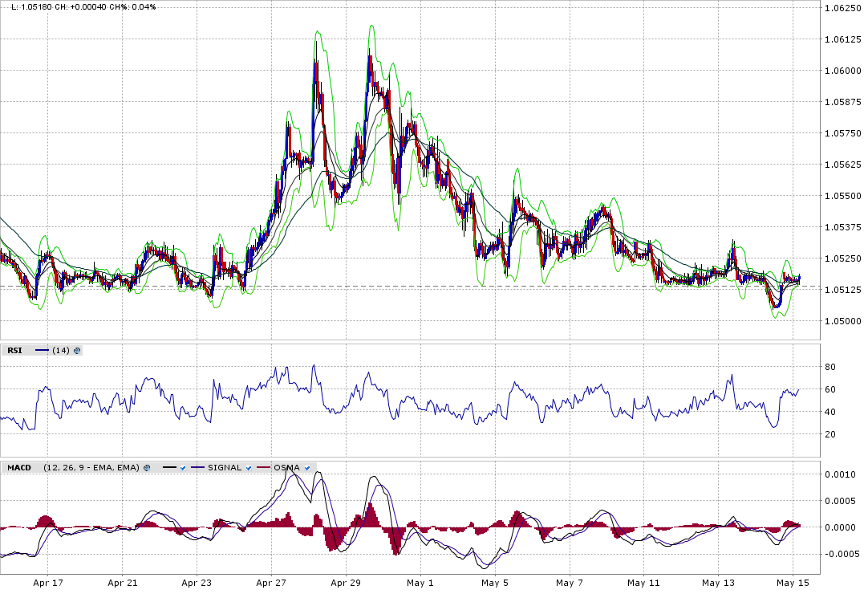Click the MACD -0.0005 axis label
868x594 pixels.
pyautogui.click(x=842, y=554)
